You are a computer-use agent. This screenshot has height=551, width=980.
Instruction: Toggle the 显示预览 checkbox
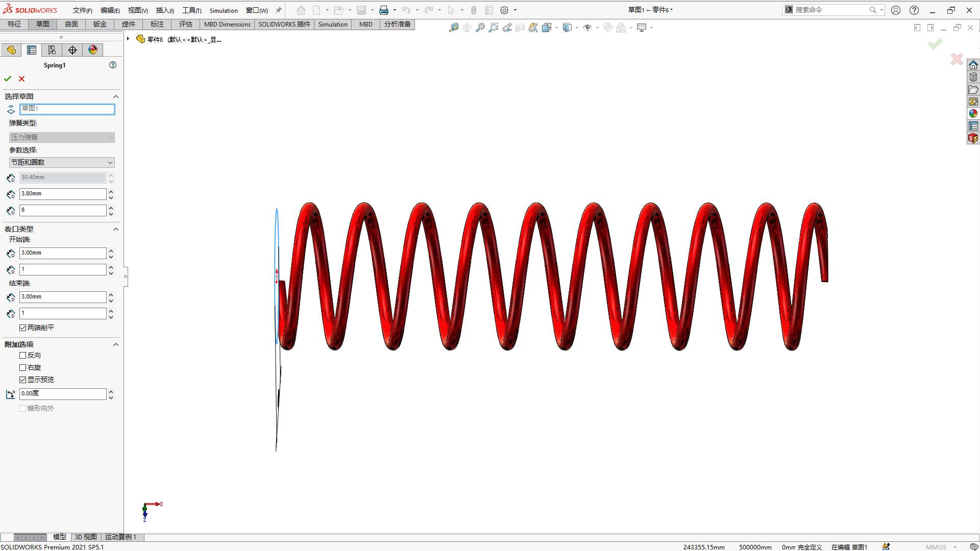click(x=22, y=380)
